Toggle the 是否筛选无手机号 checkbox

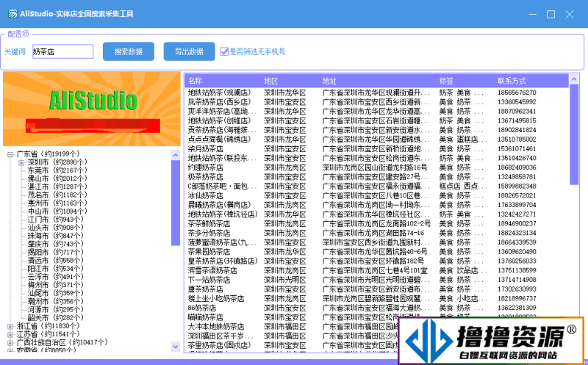pyautogui.click(x=224, y=51)
